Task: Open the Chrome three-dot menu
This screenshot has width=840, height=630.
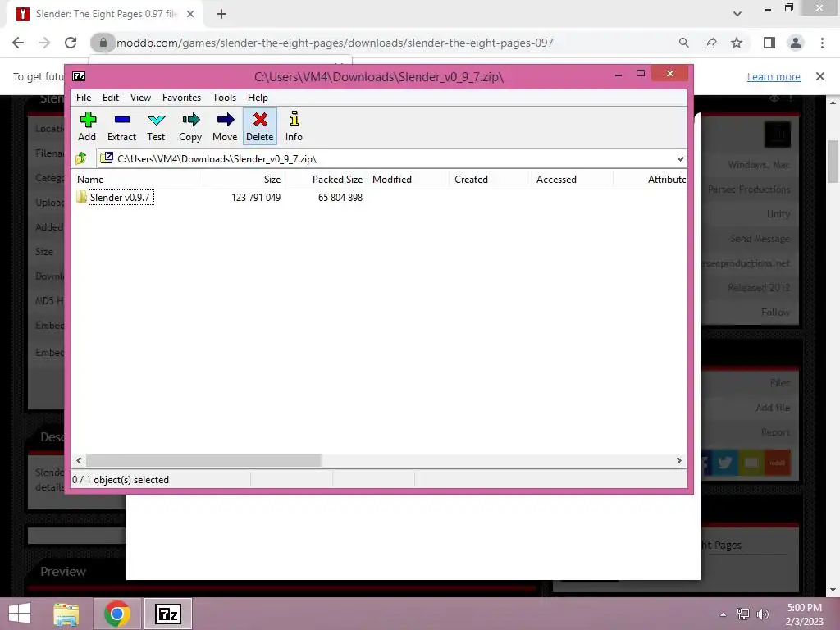Action: (x=822, y=43)
